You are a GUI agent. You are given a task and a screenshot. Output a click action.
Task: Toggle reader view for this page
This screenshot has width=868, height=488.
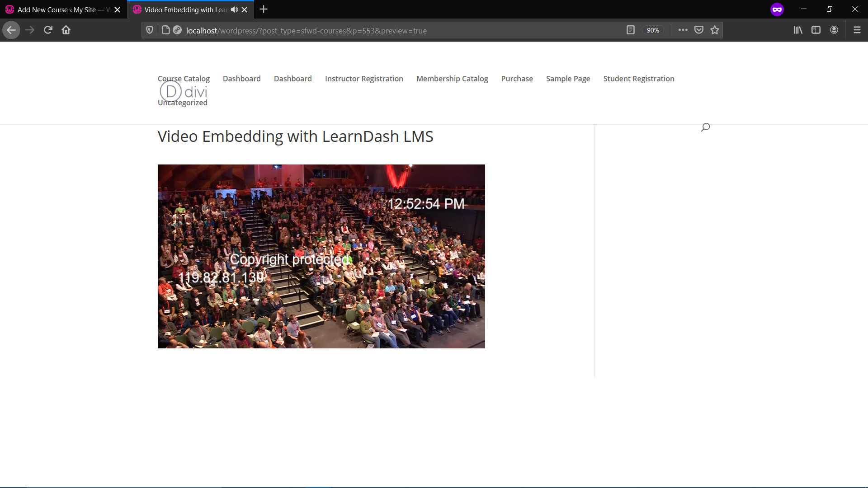(x=631, y=30)
